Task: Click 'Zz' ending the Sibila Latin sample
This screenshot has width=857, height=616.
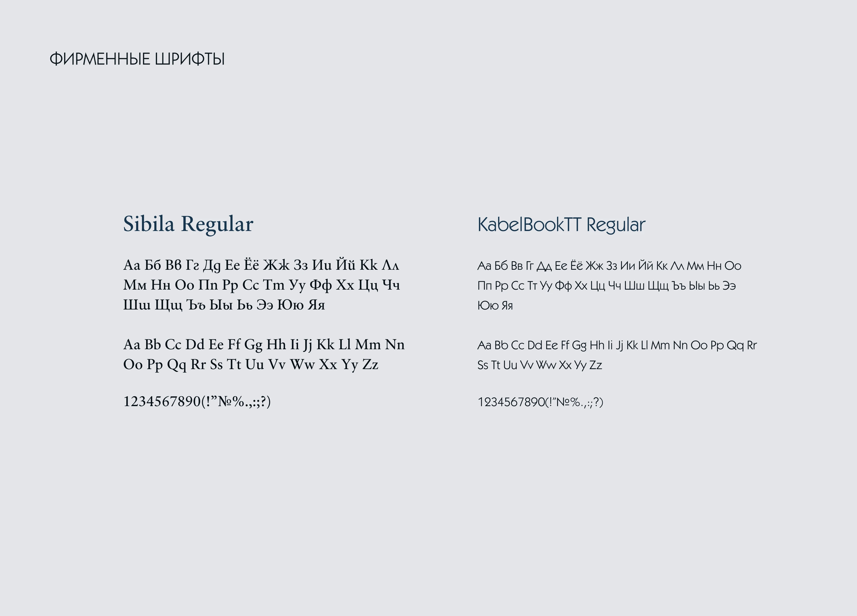Action: 370,365
